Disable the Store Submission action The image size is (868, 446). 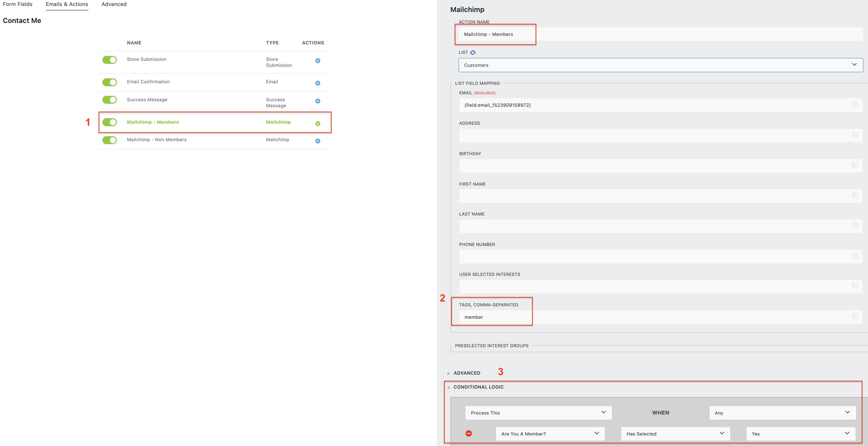click(110, 60)
